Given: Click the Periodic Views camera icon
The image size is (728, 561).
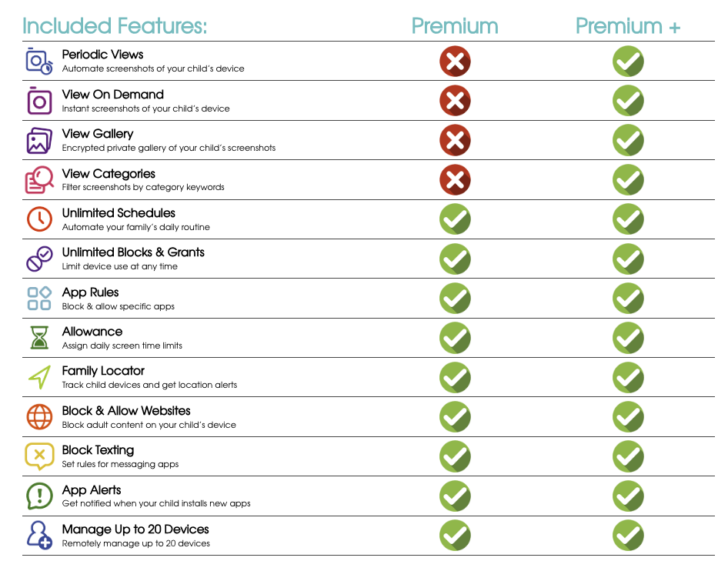Looking at the screenshot, I should (x=39, y=61).
